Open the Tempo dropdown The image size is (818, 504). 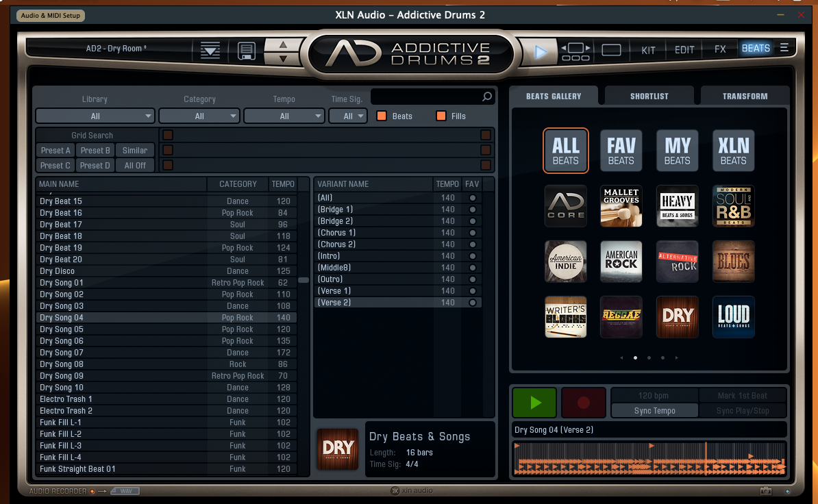284,116
